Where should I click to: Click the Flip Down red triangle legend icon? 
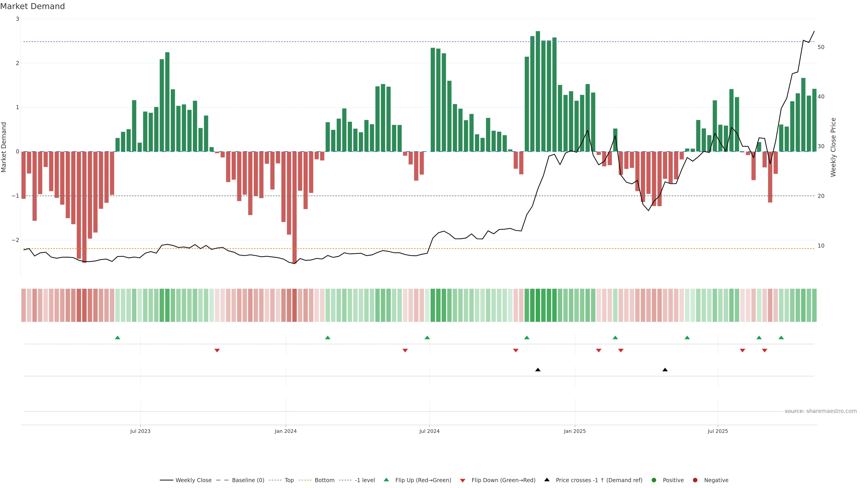point(463,480)
